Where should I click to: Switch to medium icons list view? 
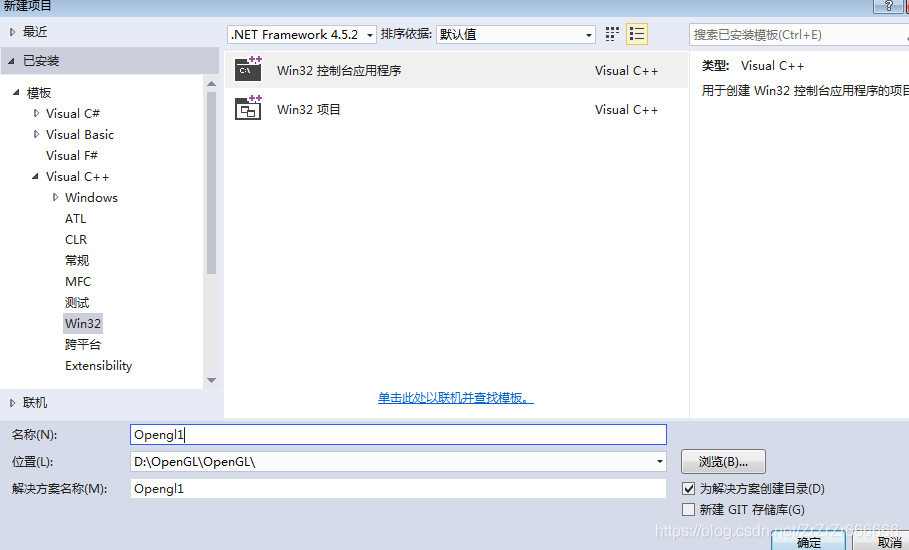pos(637,34)
